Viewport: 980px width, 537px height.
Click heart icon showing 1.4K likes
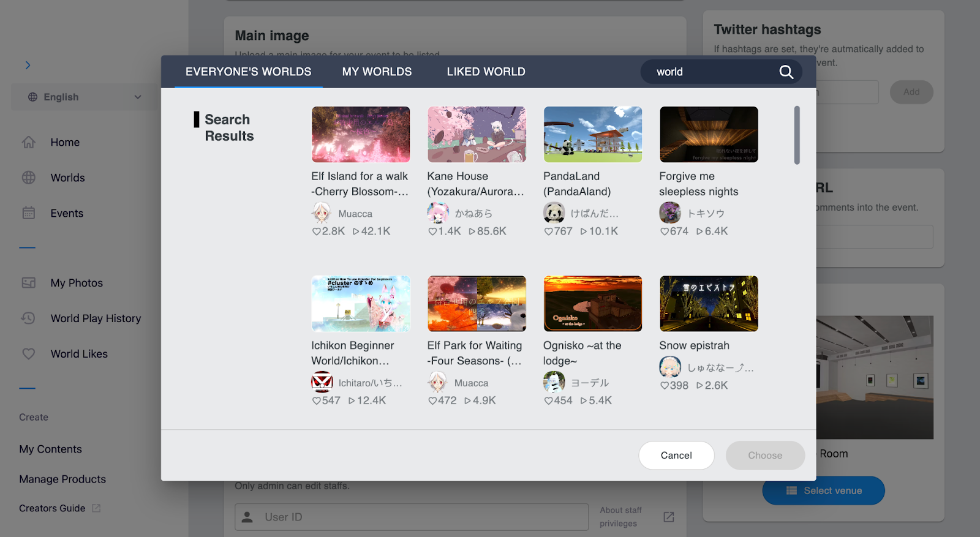(432, 231)
